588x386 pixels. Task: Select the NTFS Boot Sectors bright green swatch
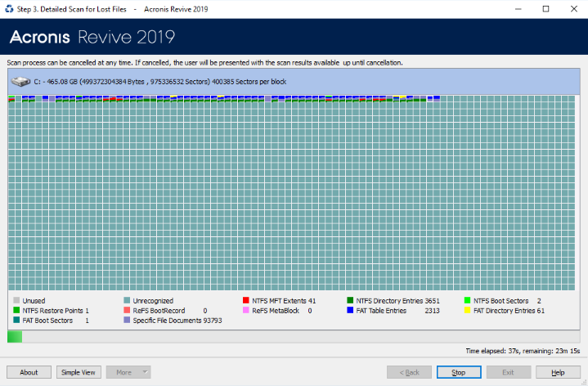[467, 300]
